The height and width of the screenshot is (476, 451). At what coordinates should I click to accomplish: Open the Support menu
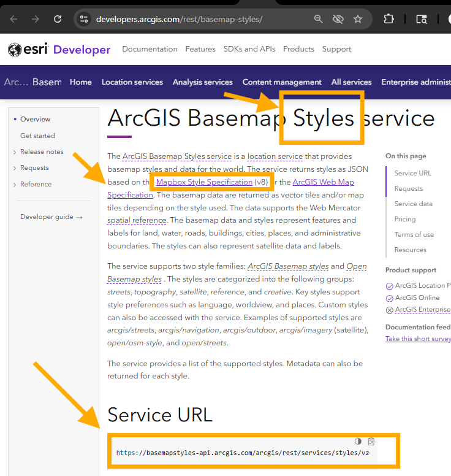click(x=336, y=49)
